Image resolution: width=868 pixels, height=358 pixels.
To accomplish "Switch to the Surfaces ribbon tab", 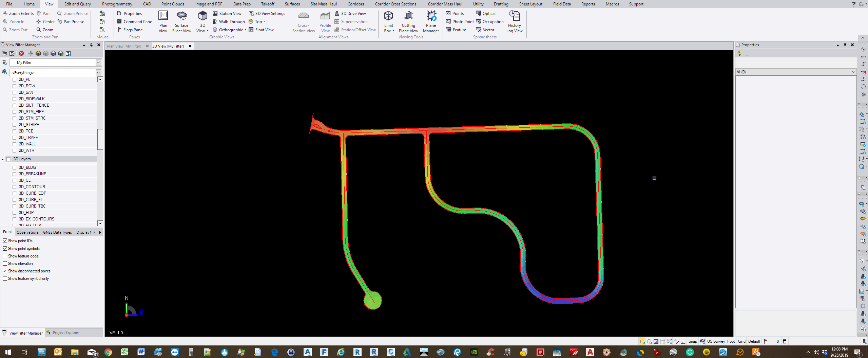I will [x=292, y=4].
